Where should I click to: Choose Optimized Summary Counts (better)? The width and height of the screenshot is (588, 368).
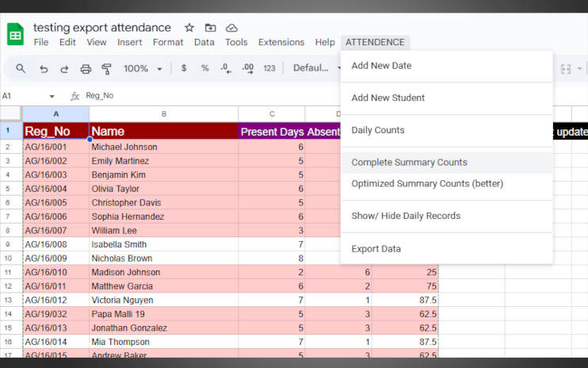pyautogui.click(x=446, y=184)
